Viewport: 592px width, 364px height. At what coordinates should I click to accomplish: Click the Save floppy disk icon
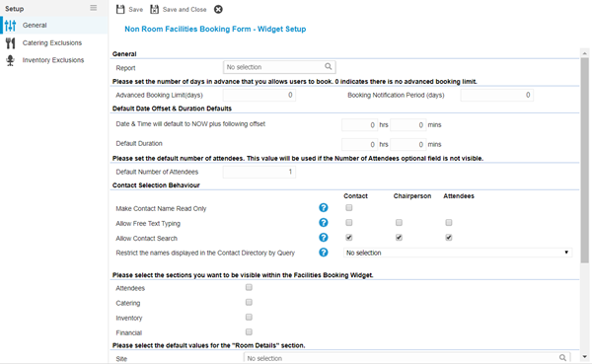[x=120, y=9]
